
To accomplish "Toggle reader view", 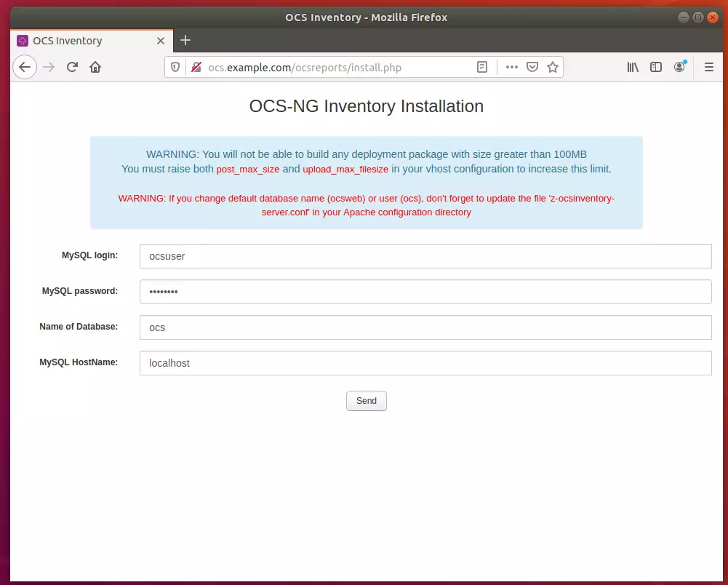I will coord(482,68).
